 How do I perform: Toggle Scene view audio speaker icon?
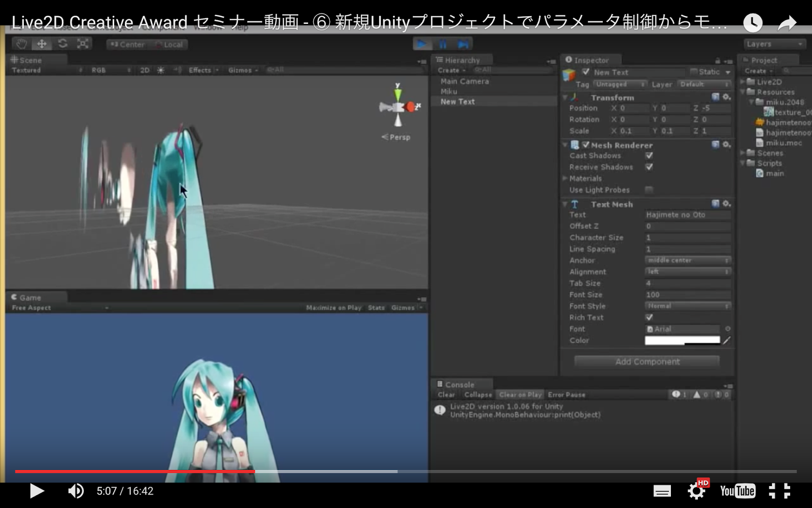177,70
